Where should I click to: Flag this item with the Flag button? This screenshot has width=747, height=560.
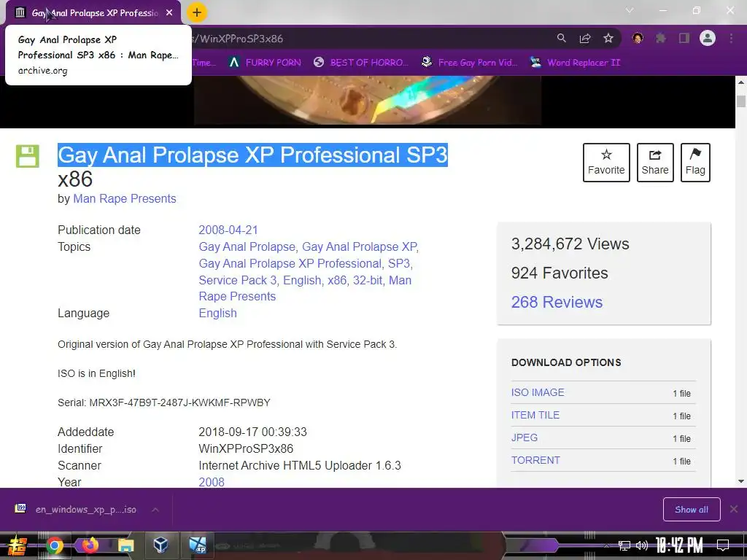[x=695, y=163]
